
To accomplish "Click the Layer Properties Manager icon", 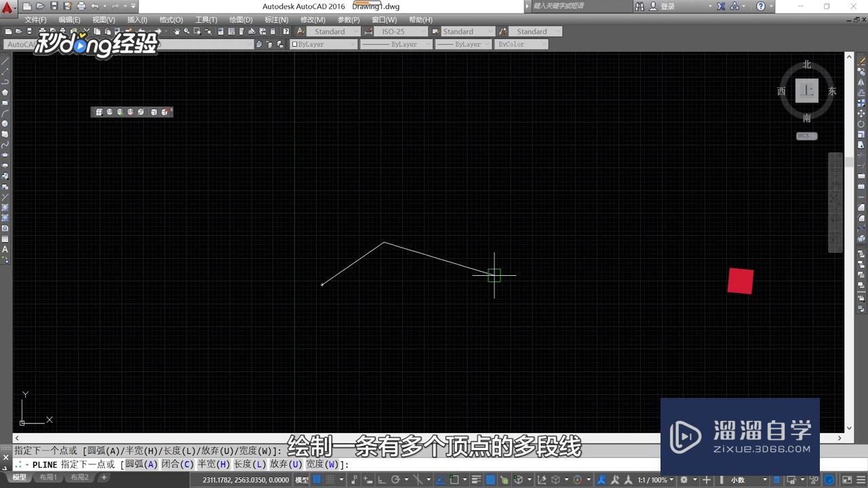I will pyautogui.click(x=259, y=44).
